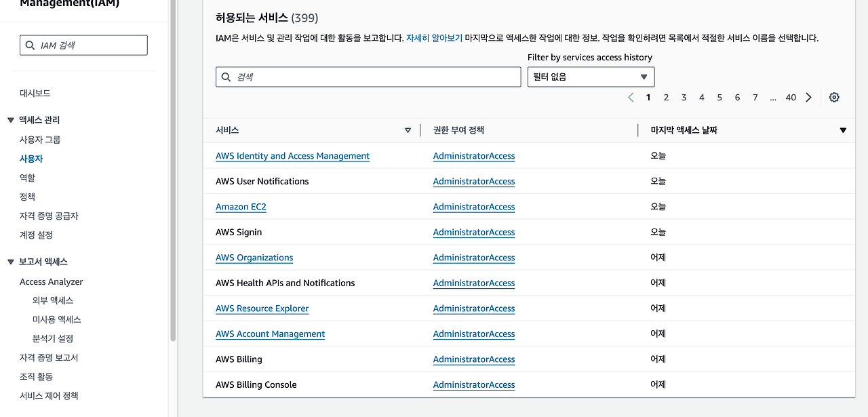Jump to page 40 of services

[x=791, y=97]
